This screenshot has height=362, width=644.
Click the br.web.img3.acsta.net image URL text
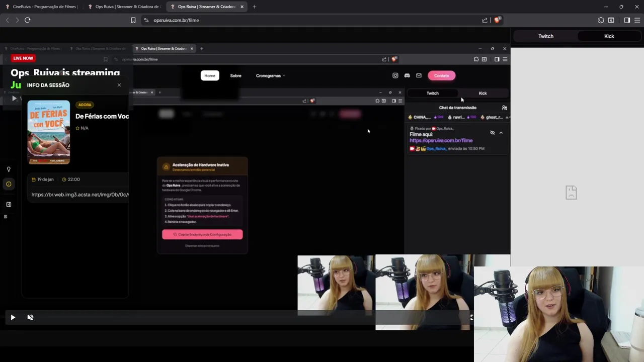click(x=80, y=195)
